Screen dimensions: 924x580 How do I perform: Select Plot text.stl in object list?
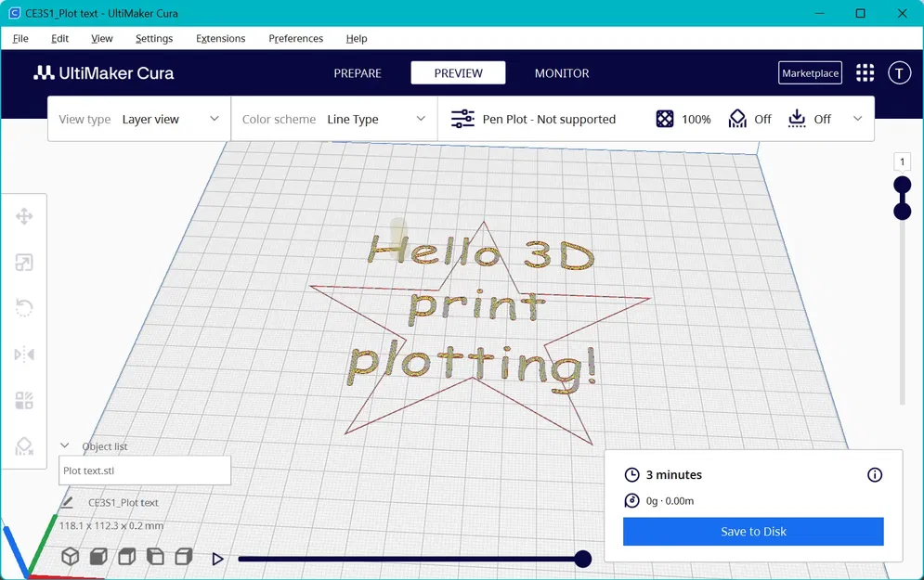(x=144, y=470)
